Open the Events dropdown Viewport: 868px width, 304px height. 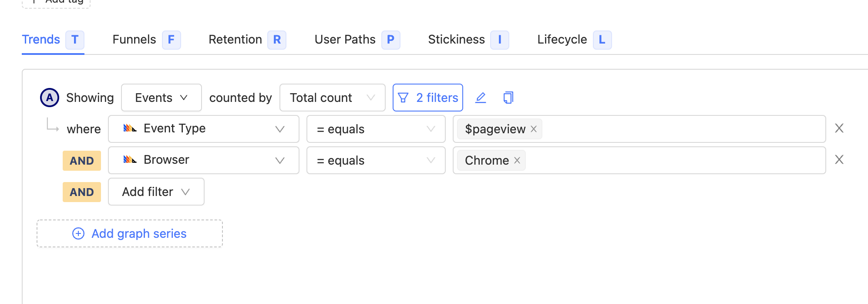point(161,98)
